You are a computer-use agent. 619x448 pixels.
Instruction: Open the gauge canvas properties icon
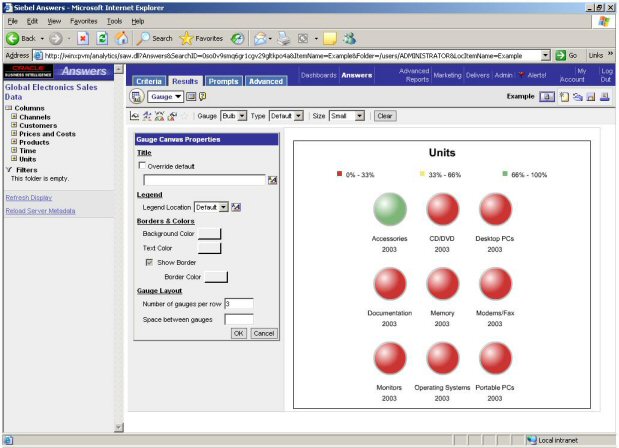coord(134,116)
